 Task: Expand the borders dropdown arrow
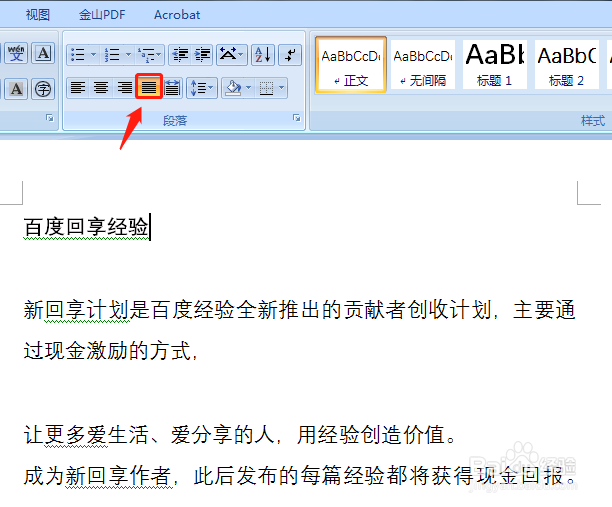(281, 87)
